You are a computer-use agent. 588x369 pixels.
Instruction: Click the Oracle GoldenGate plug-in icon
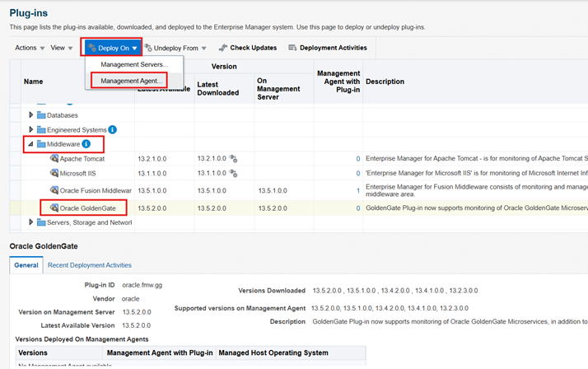(54, 208)
